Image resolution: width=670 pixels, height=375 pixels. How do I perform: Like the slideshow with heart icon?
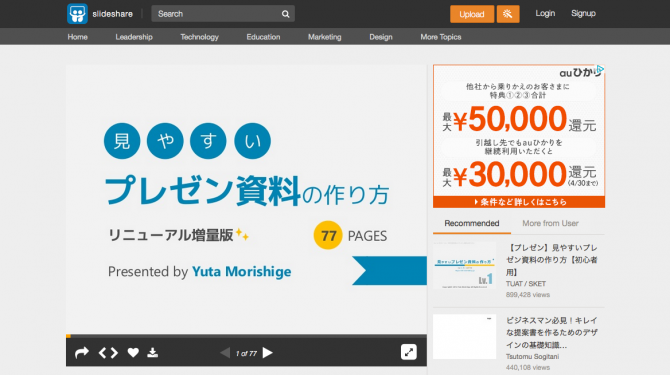(133, 353)
